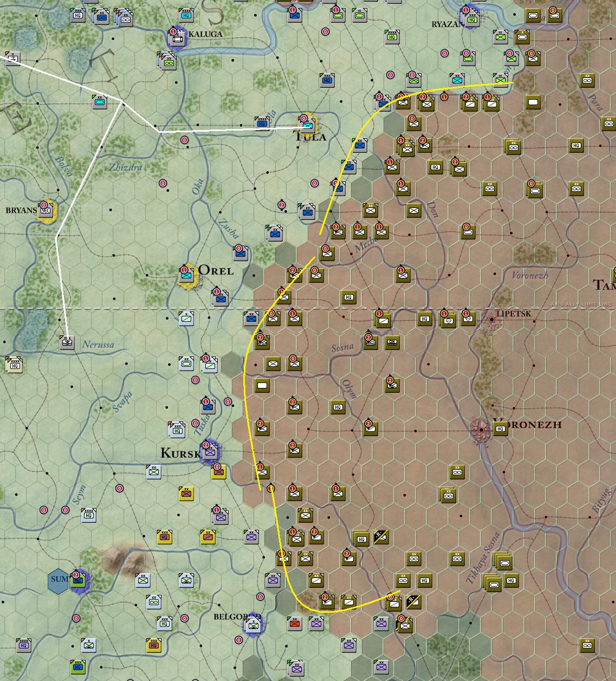Choose the Soviet HQ counter near the Olym river label
This screenshot has height=681, width=616.
(x=338, y=406)
